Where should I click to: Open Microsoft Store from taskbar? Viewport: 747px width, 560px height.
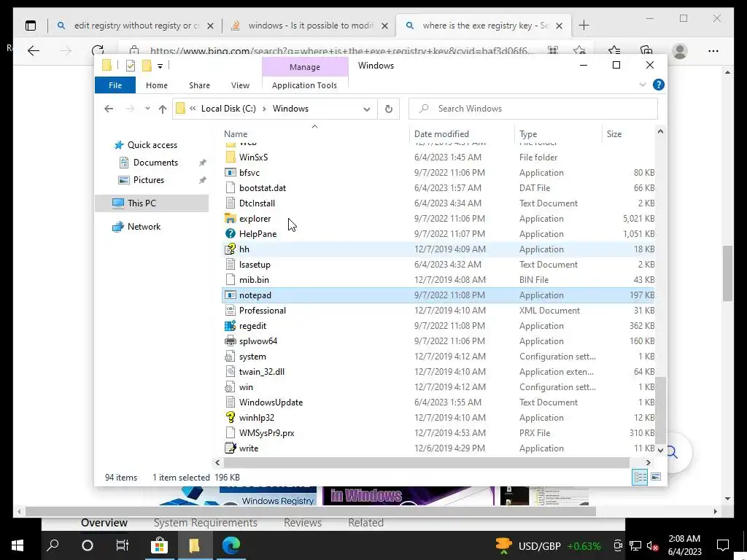(x=159, y=545)
